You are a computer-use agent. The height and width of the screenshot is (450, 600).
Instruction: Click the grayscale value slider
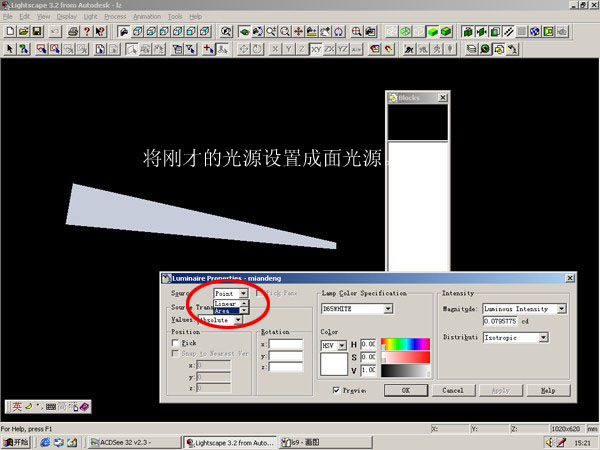tap(406, 370)
